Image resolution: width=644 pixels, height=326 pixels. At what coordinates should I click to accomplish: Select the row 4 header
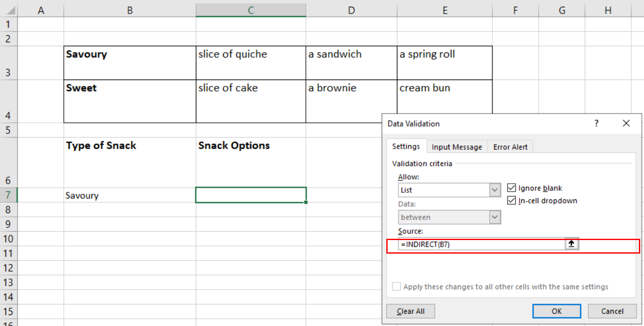8,101
